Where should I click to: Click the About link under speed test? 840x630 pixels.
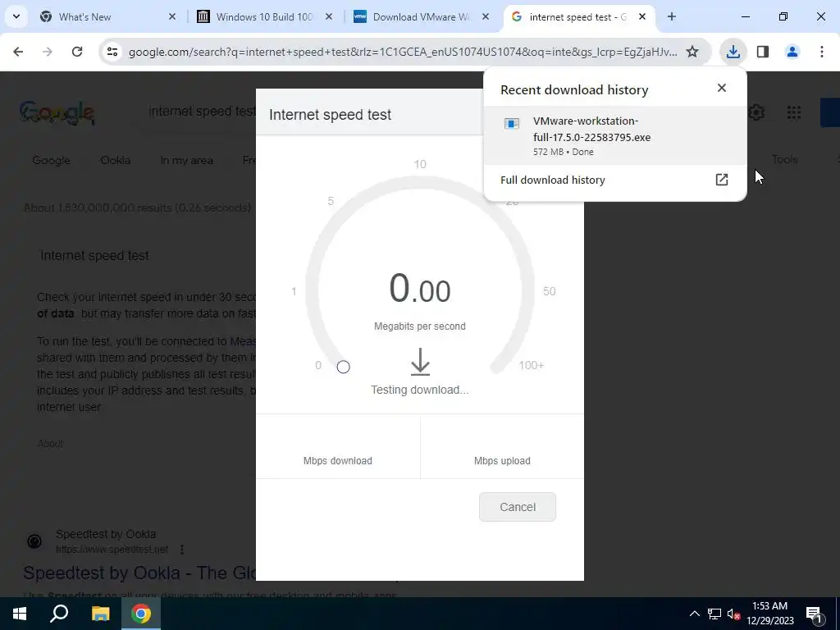click(x=50, y=444)
